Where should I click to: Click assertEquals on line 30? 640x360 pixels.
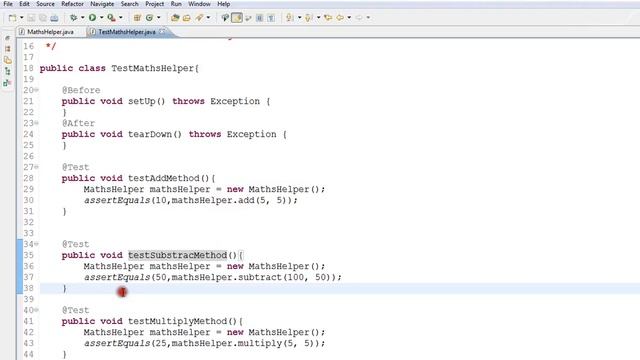point(117,200)
